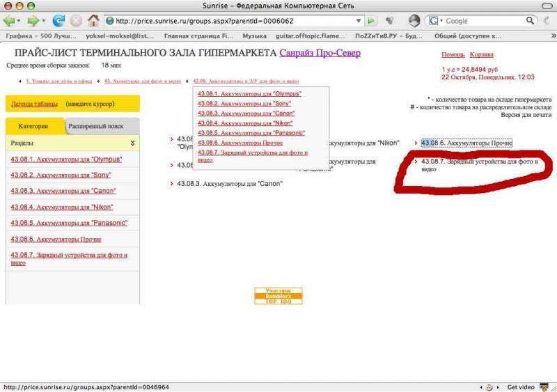
Task: Show more bookmarks via the » chevron
Action: coord(553,36)
